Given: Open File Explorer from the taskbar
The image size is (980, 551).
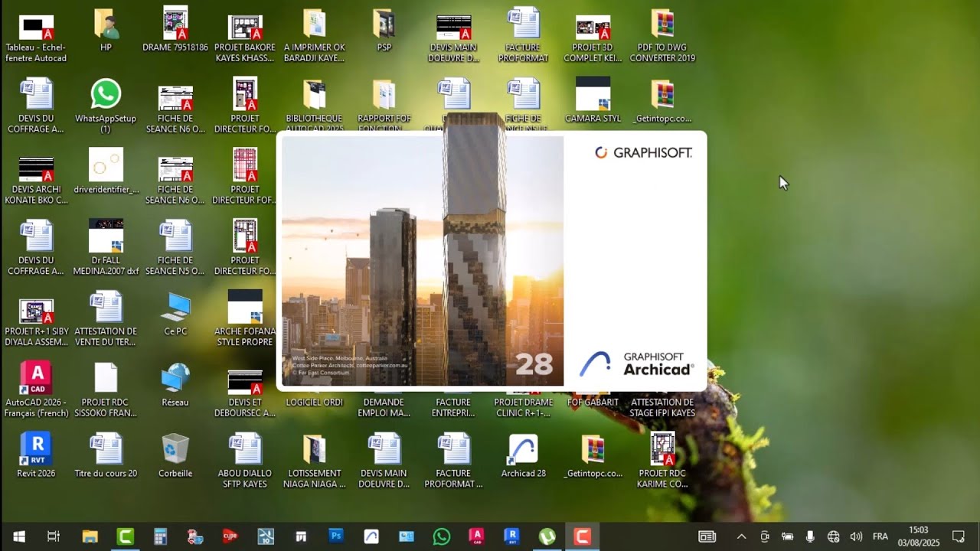Looking at the screenshot, I should click(90, 536).
